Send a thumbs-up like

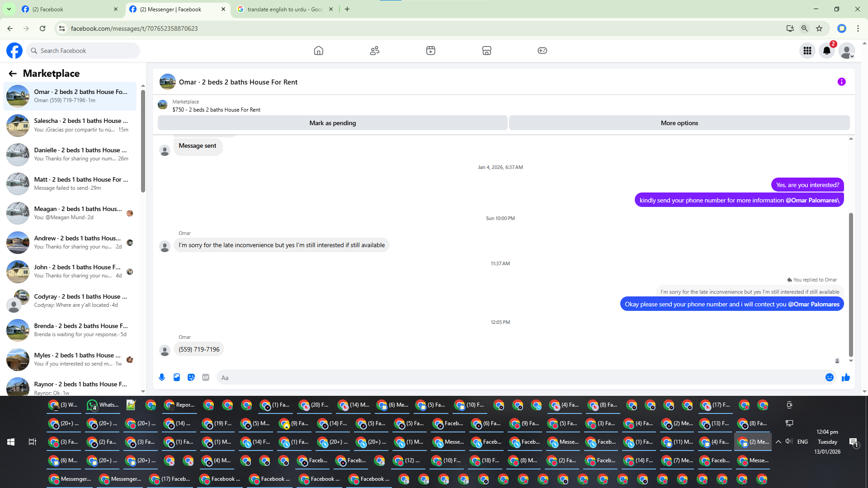coord(846,377)
